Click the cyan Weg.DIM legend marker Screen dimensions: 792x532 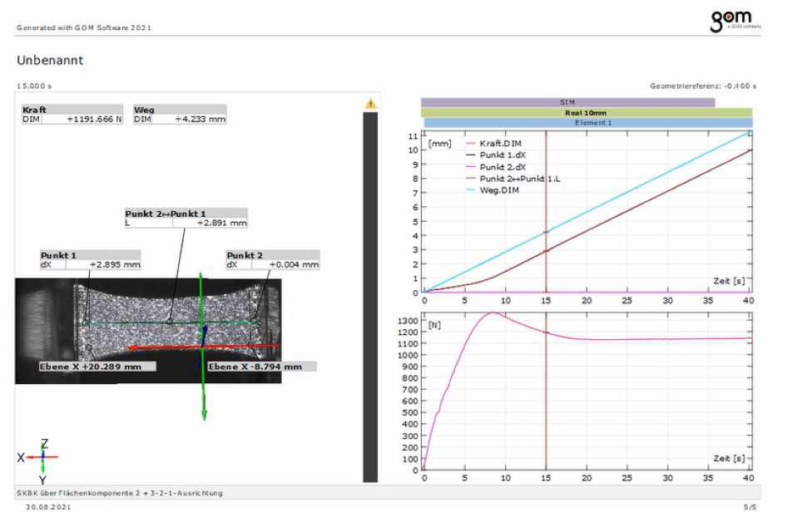pos(470,188)
